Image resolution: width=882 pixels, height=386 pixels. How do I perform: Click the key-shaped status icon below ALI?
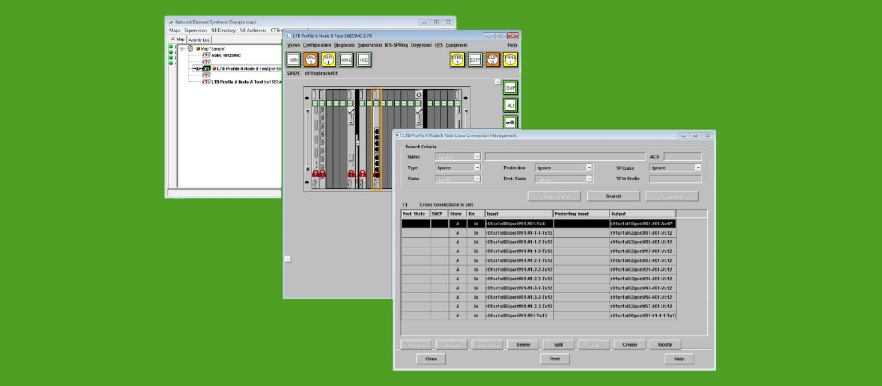[x=510, y=122]
